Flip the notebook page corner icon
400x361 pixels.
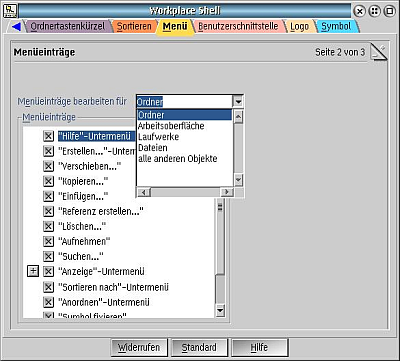click(379, 52)
